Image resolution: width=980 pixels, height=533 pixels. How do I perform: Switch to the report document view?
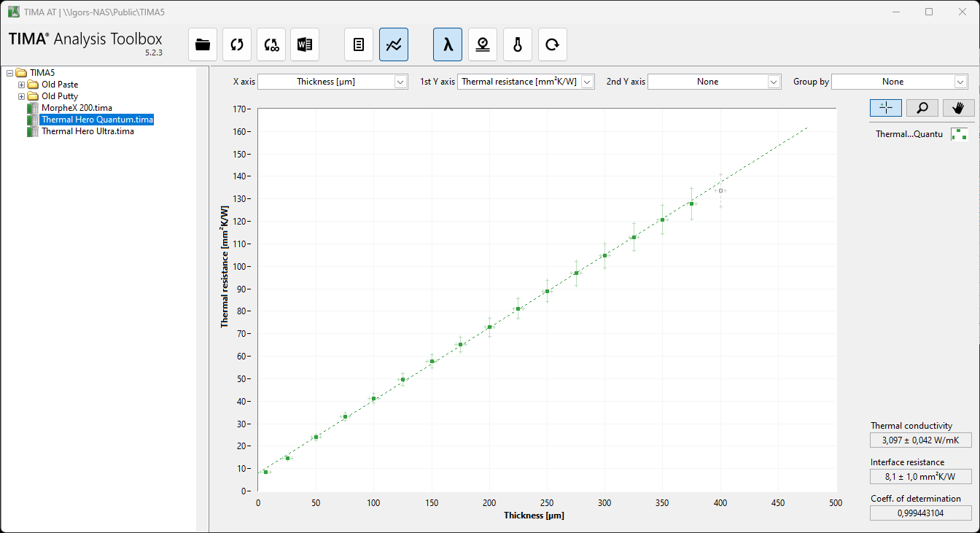click(359, 44)
